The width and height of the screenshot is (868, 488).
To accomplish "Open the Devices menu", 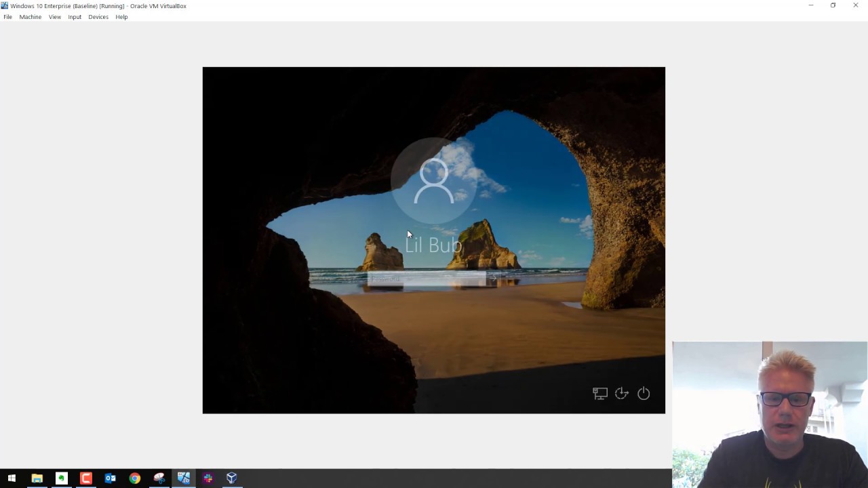I will point(98,17).
